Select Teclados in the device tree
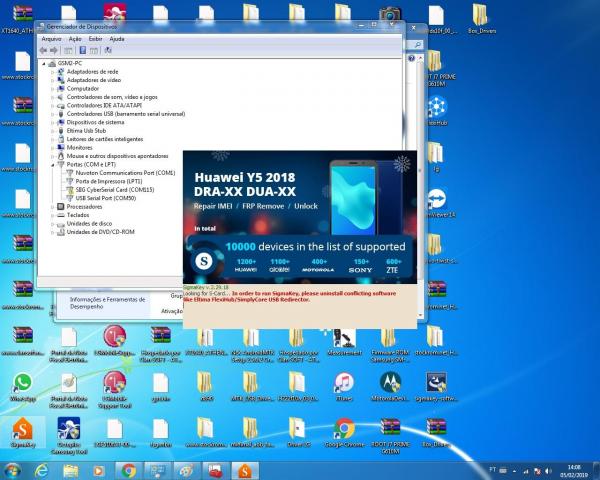The image size is (600, 480). pyautogui.click(x=78, y=215)
